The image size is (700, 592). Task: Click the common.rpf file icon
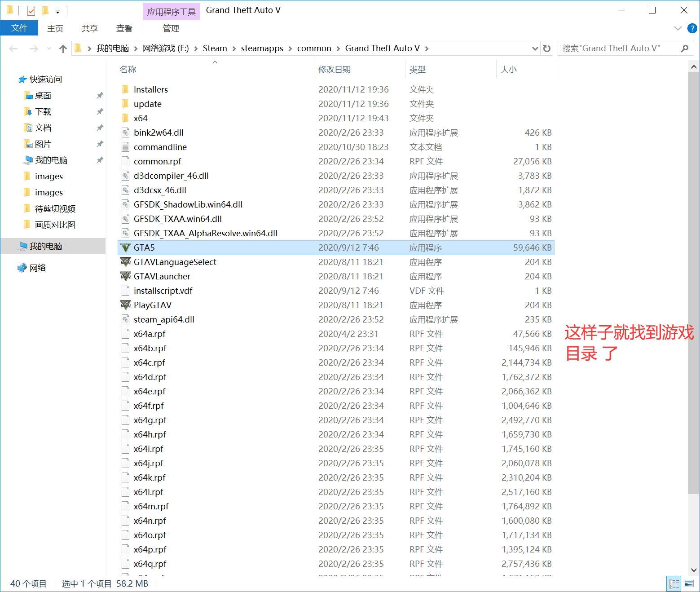126,161
